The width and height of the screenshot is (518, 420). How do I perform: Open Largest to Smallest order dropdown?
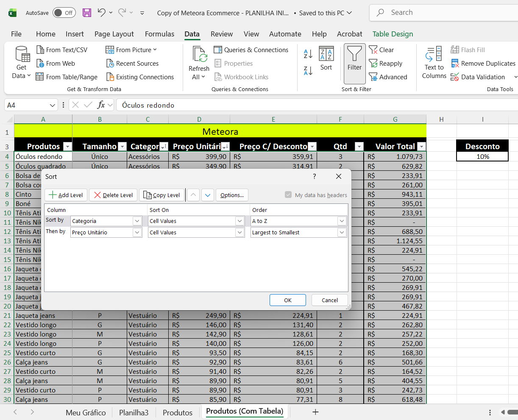click(342, 232)
